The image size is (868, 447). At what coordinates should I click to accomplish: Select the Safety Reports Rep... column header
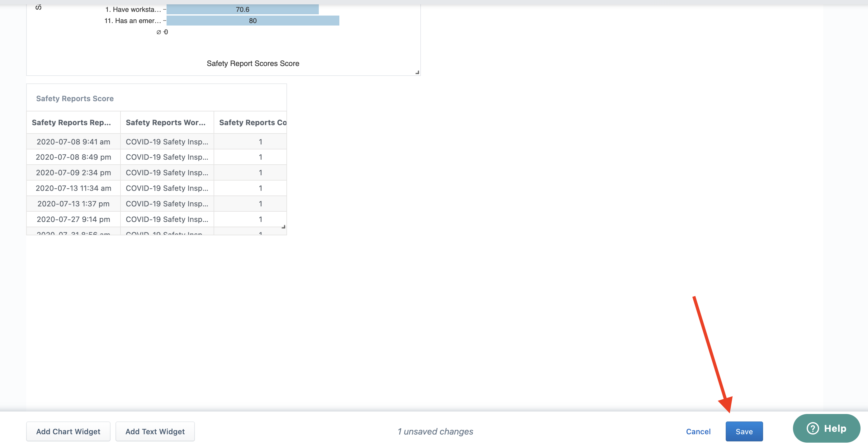tap(73, 122)
